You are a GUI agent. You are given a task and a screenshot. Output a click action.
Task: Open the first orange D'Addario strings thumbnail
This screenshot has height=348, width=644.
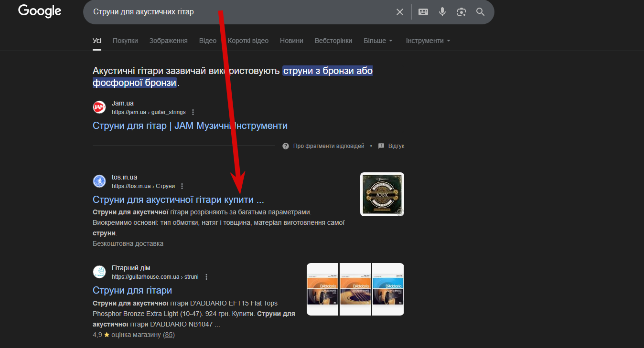click(322, 289)
